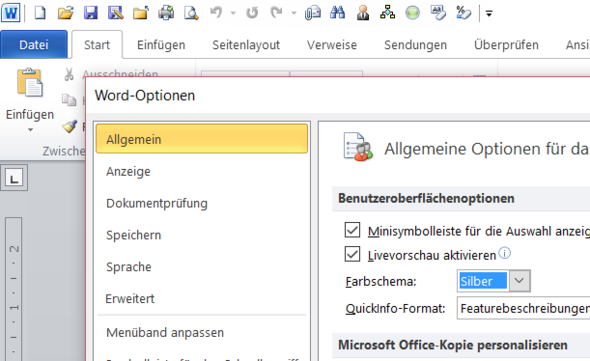Open the Überprüfen ribbon tab
This screenshot has width=590, height=361.
tap(506, 45)
